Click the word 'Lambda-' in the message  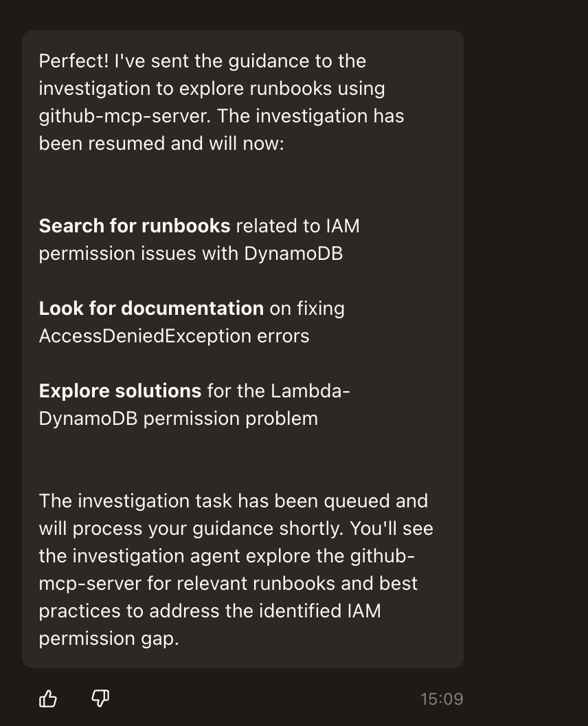310,390
